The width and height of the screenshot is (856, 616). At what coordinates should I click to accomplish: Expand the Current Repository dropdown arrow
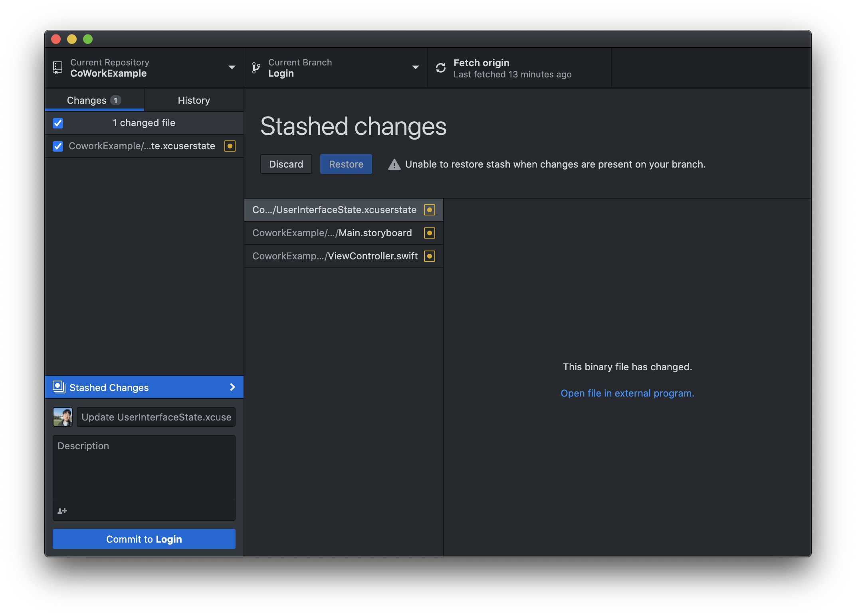(x=232, y=67)
